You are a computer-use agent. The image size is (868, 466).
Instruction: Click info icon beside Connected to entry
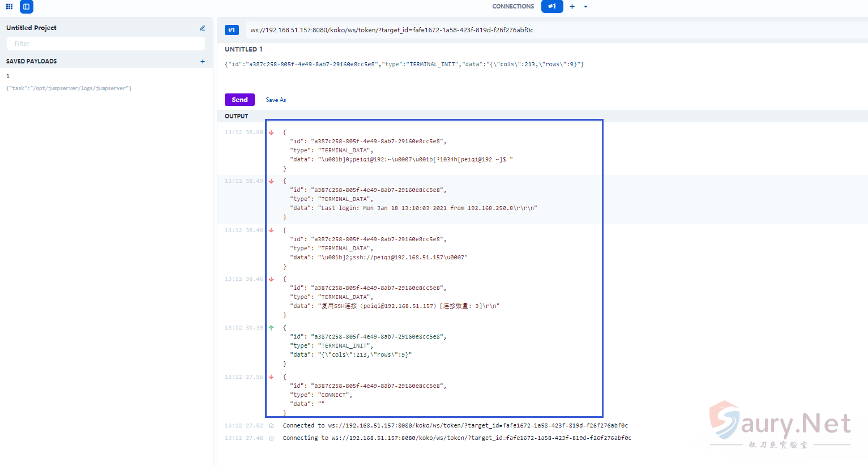(x=271, y=426)
